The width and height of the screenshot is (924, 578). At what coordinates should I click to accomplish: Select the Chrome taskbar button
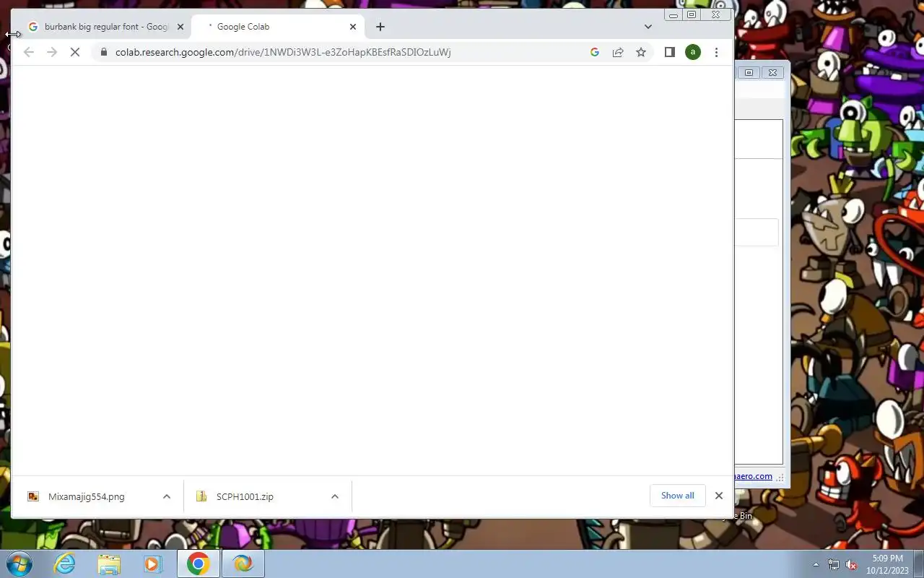[199, 564]
